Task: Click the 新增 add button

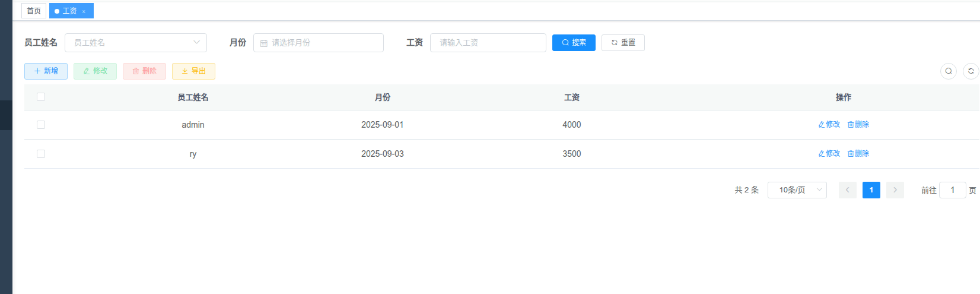Action: [46, 71]
